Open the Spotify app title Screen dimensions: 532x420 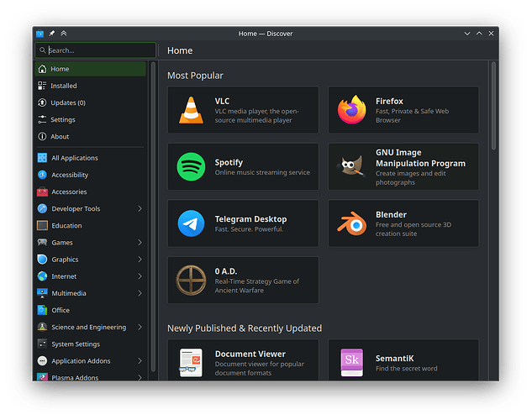click(229, 162)
